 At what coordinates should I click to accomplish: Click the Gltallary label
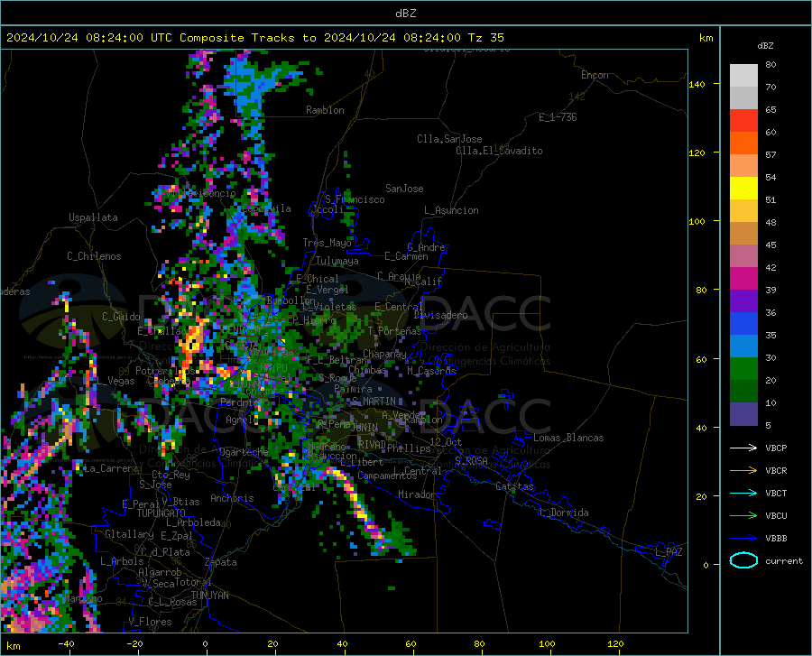pyautogui.click(x=129, y=534)
